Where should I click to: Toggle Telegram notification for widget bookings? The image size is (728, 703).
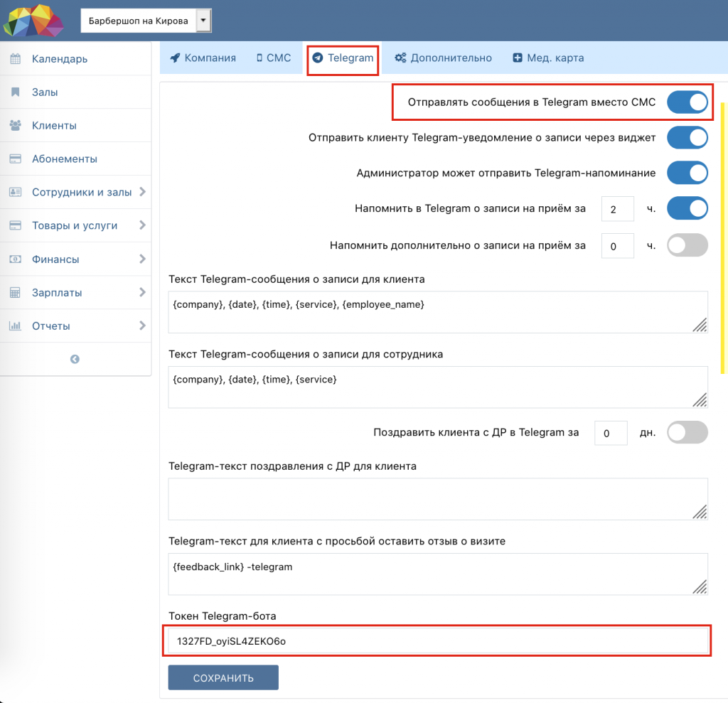687,137
